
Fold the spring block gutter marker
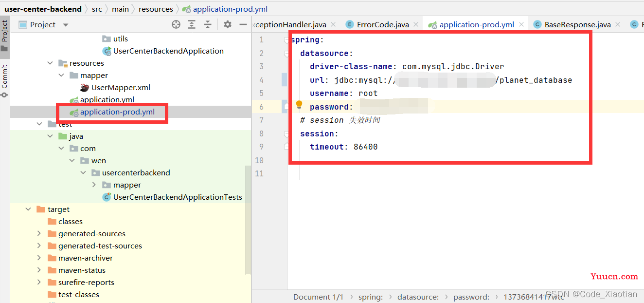tap(287, 40)
